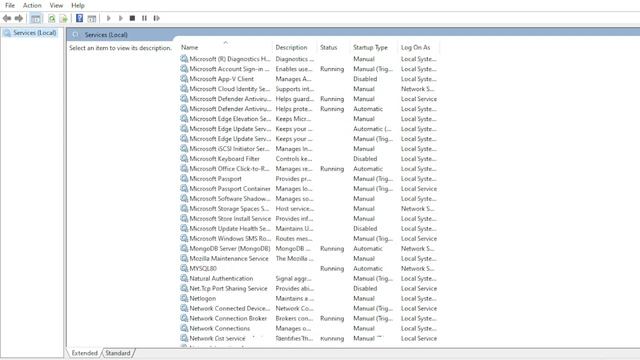Select the Microsoft Office Click-to-R... service
This screenshot has width=640, height=360.
click(230, 169)
